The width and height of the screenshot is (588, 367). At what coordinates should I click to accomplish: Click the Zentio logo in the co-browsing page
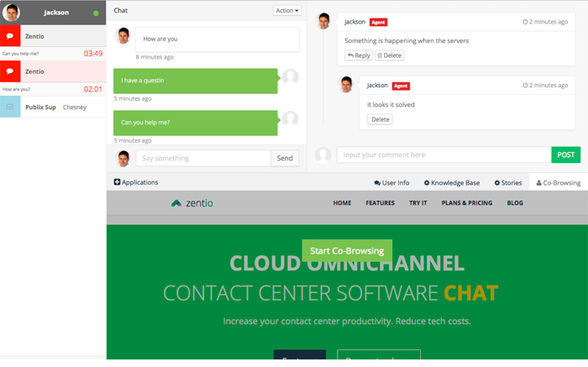[192, 203]
